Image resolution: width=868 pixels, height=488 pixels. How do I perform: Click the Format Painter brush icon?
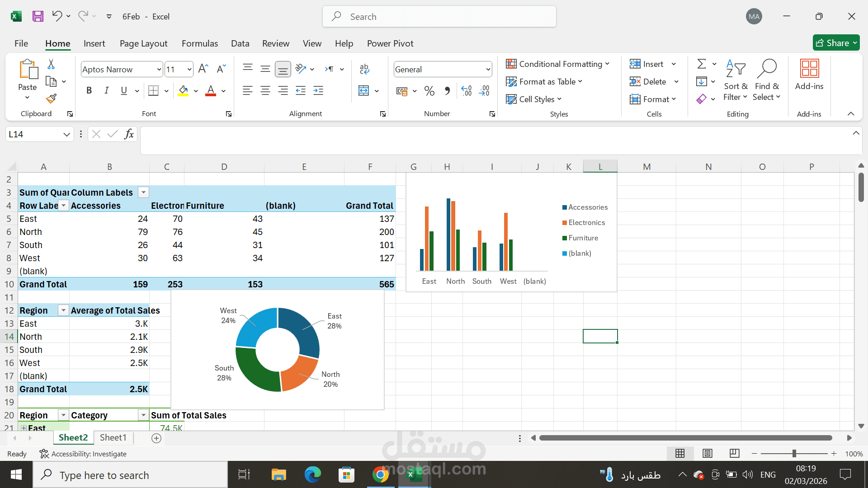(x=51, y=99)
